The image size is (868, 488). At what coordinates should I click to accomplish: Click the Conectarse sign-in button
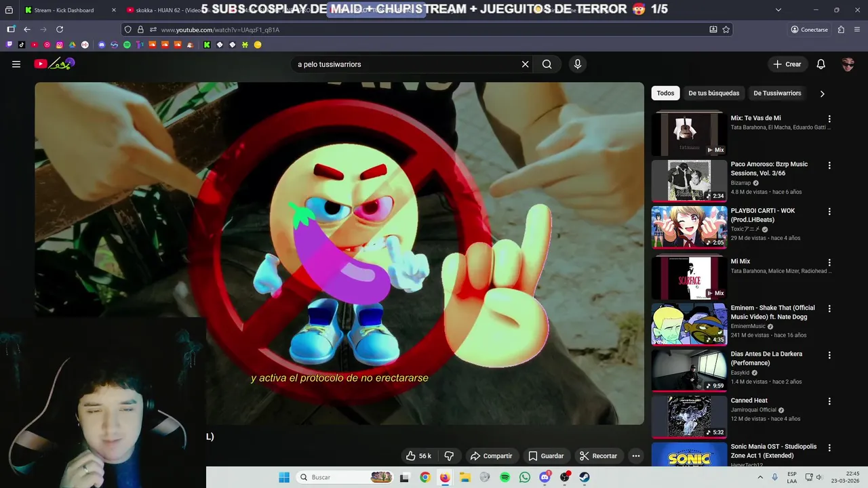coord(809,30)
